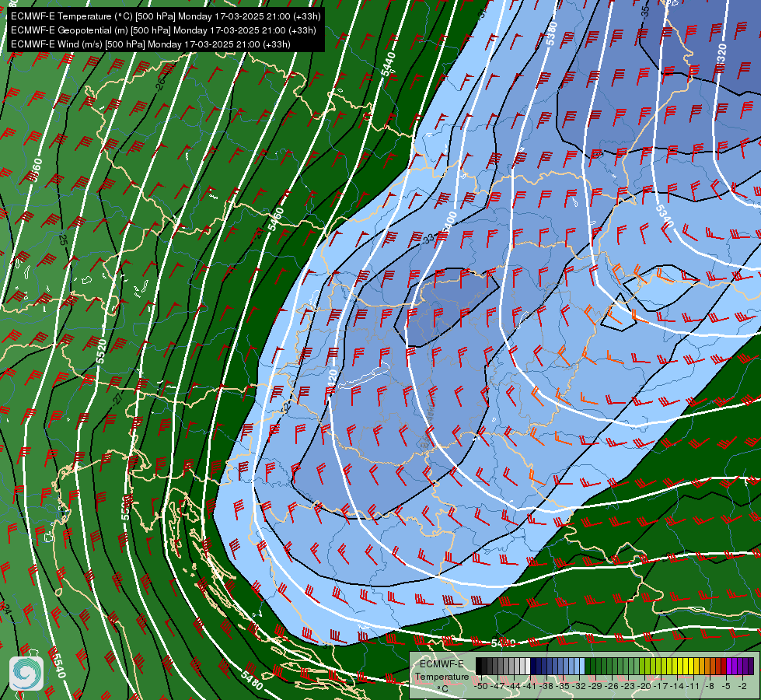Select the ECMWF-E Temperature title line

click(x=166, y=16)
